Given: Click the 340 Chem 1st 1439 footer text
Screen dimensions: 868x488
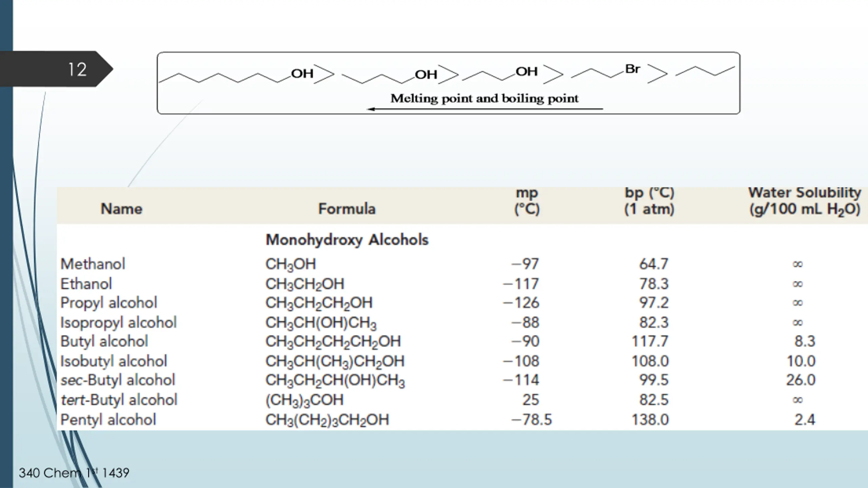Looking at the screenshot, I should tap(74, 473).
